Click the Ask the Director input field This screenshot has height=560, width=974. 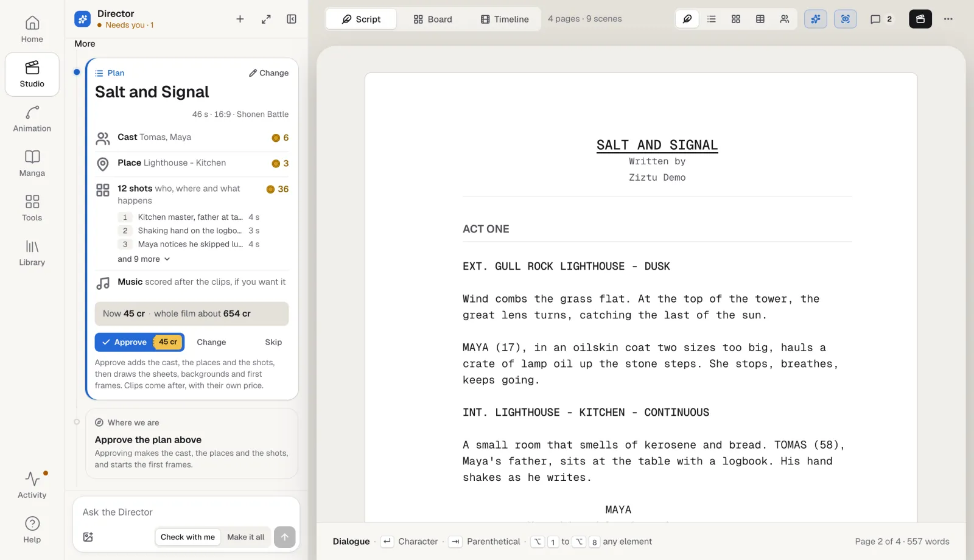tap(186, 512)
